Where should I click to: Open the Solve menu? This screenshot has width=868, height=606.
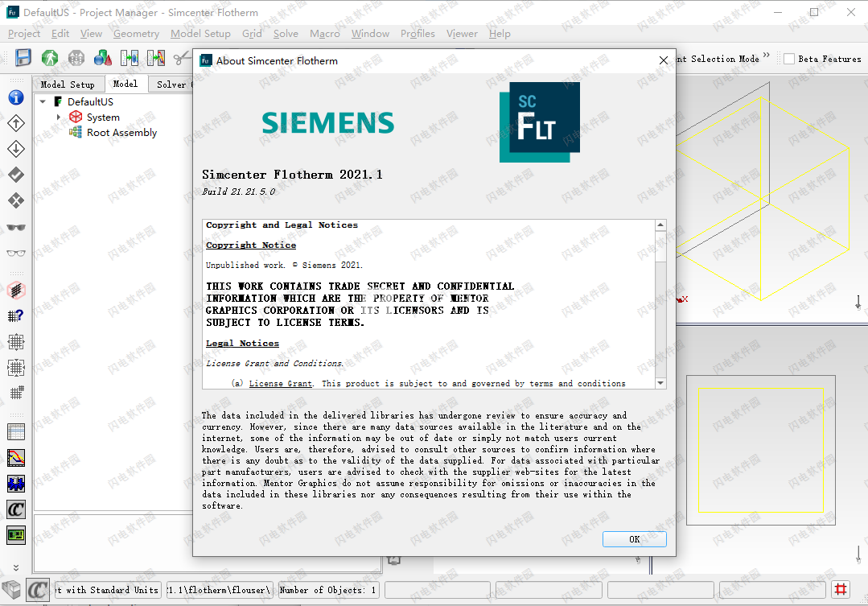tap(286, 34)
